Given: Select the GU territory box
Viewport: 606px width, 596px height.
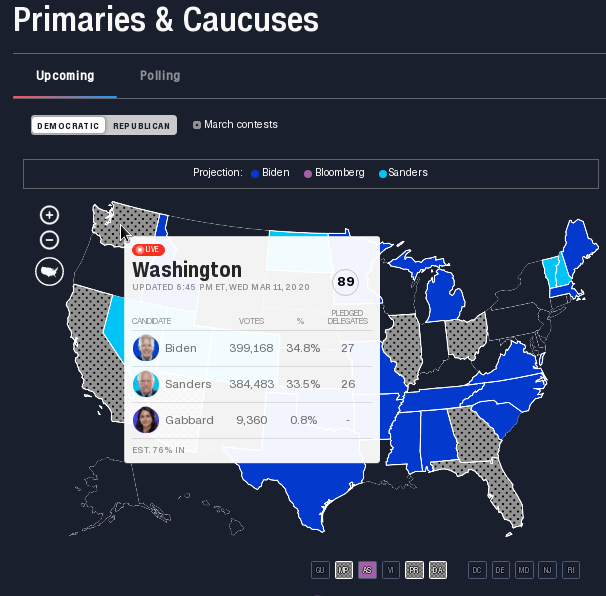Looking at the screenshot, I should point(320,570).
